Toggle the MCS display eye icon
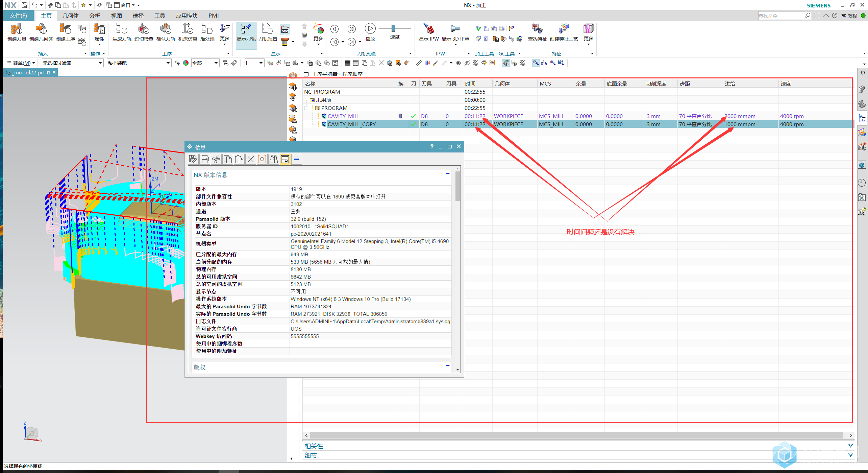868x473 pixels. [505, 63]
